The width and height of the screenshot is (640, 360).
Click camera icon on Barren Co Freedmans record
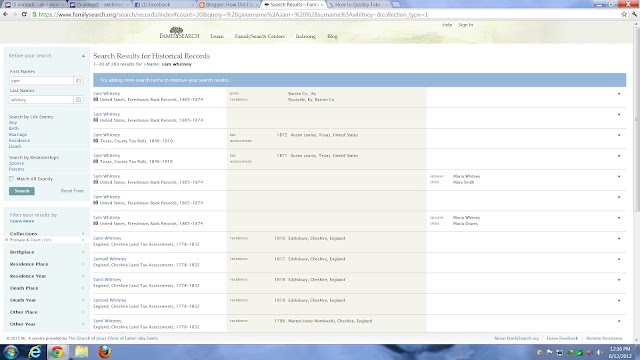(96, 99)
